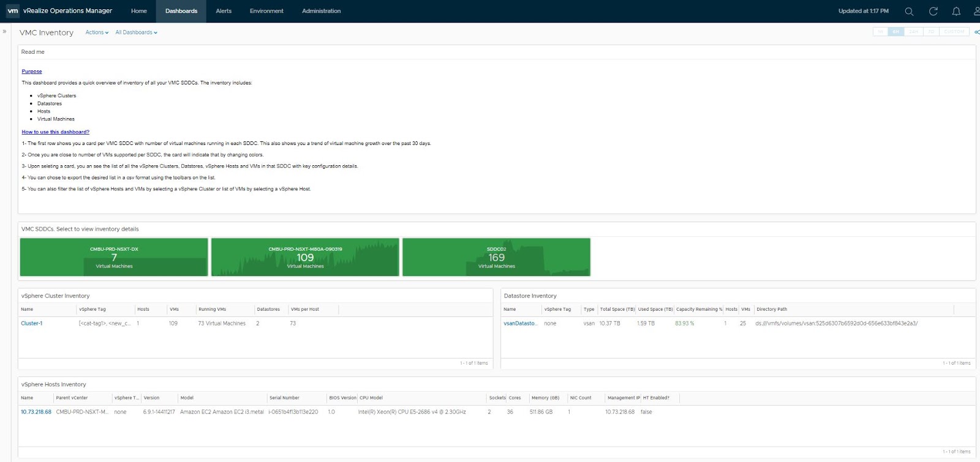The height and width of the screenshot is (462, 980).
Task: Open host 10.73.218.68 link
Action: tap(36, 412)
